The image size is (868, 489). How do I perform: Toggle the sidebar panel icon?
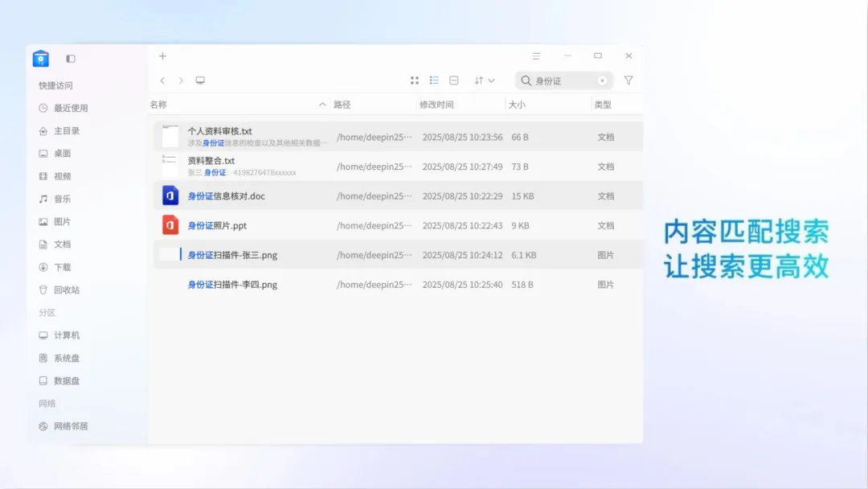click(x=70, y=59)
